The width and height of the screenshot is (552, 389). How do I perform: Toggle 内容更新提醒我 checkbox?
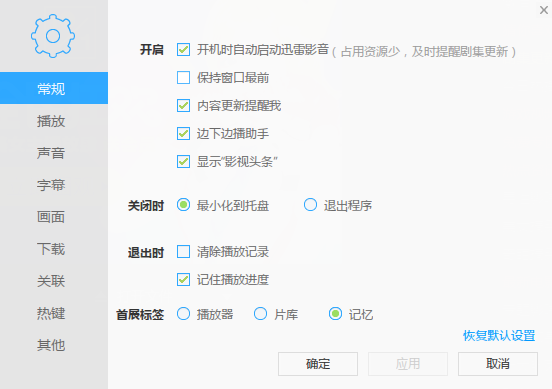click(183, 106)
